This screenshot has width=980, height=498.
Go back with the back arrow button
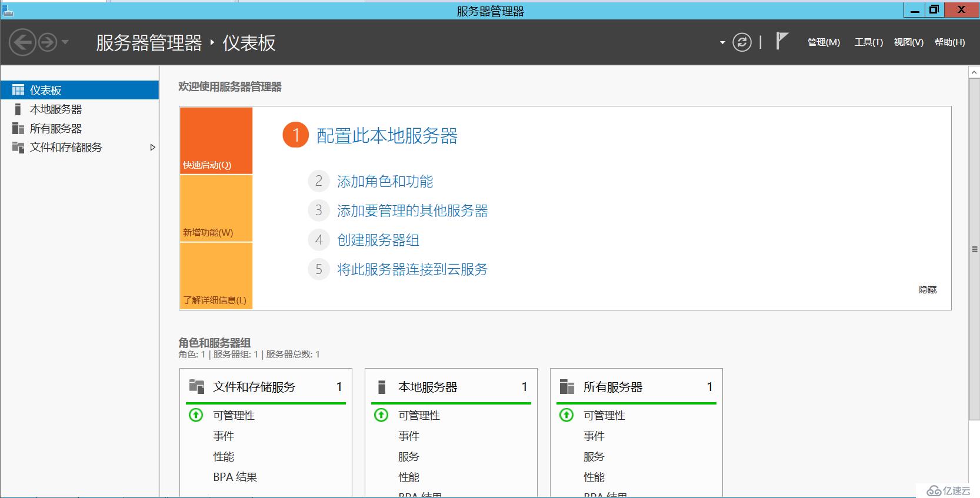pos(23,42)
